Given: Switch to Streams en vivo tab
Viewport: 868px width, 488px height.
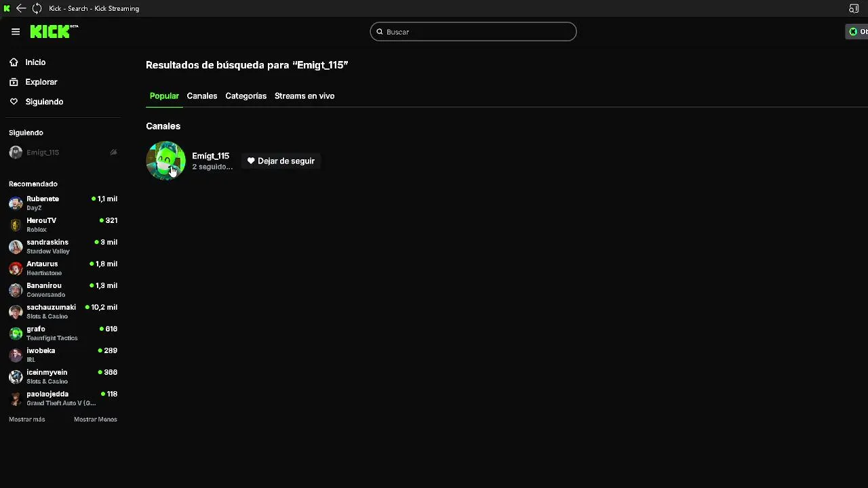Looking at the screenshot, I should tap(304, 96).
